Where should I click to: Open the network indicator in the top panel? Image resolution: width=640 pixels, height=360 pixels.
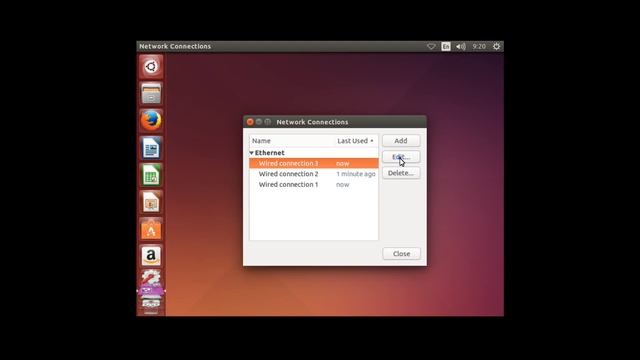pos(431,47)
